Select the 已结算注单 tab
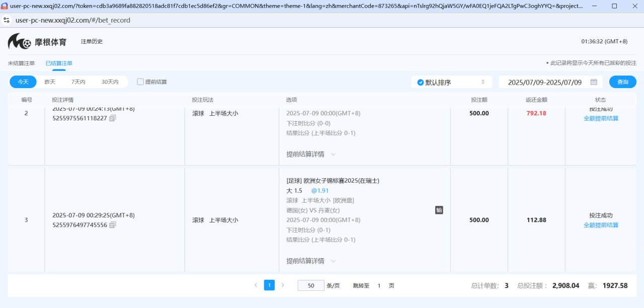 pos(59,63)
